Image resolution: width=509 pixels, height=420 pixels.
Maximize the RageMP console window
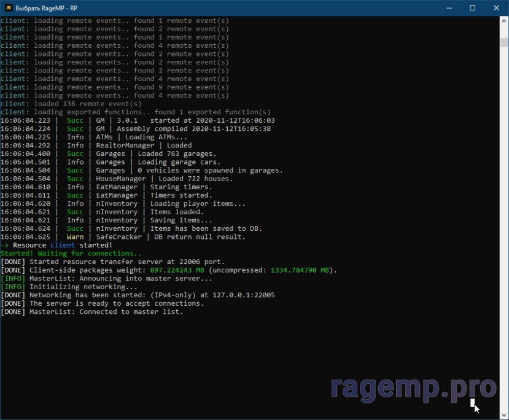click(x=472, y=8)
